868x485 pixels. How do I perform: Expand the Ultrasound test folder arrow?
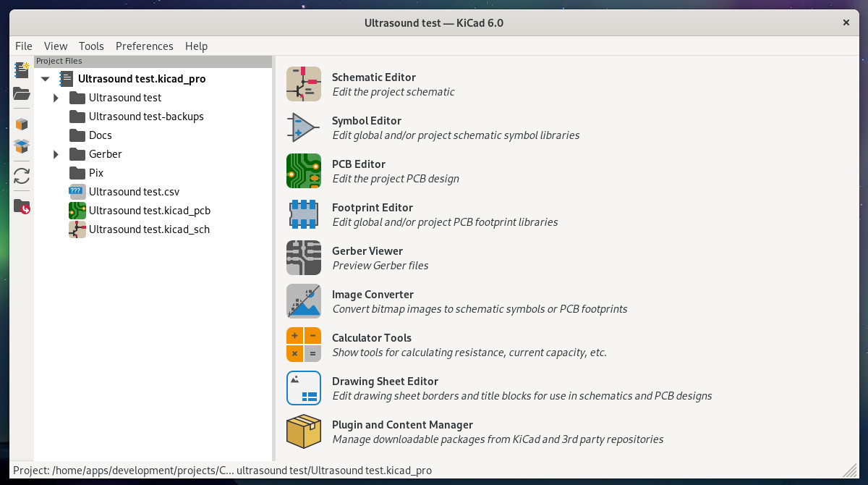[56, 98]
